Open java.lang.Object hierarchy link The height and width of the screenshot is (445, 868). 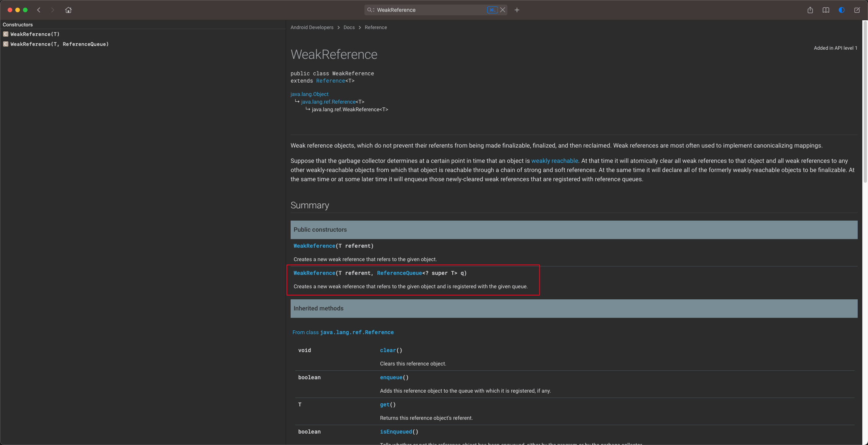coord(309,94)
